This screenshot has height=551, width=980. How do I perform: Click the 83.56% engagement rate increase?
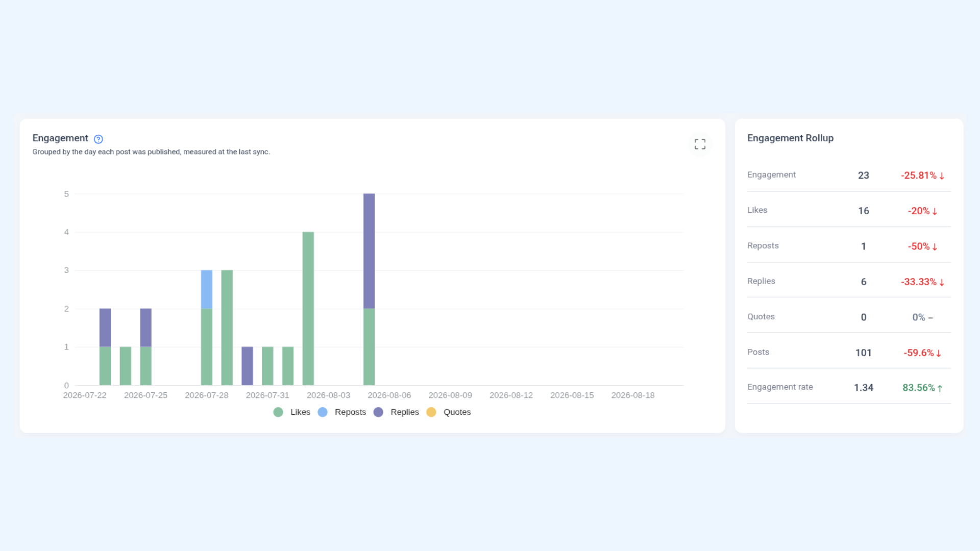(x=922, y=388)
